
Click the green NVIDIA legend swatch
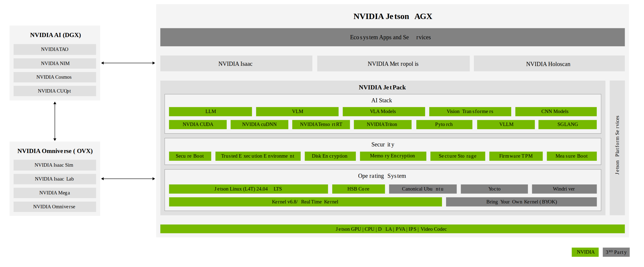[x=585, y=252]
